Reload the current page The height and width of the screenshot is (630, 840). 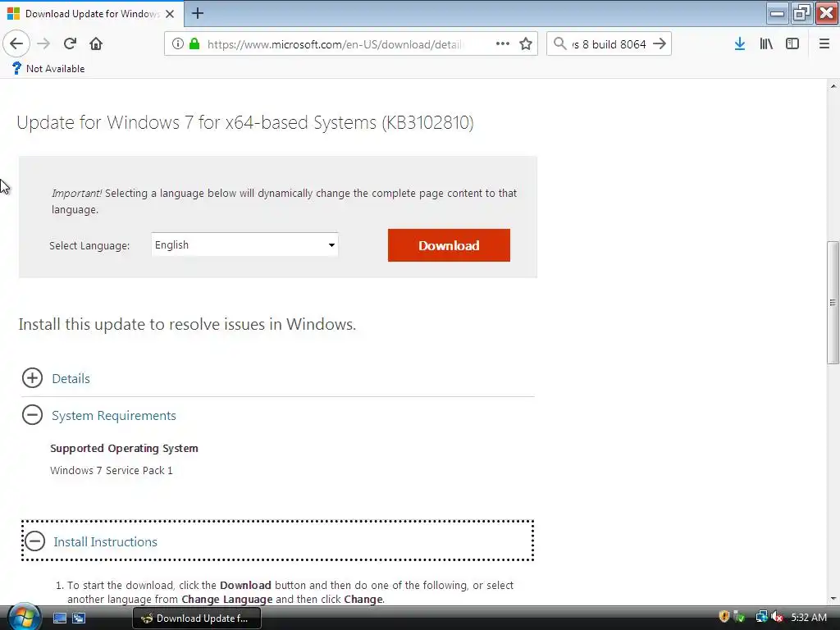click(70, 44)
